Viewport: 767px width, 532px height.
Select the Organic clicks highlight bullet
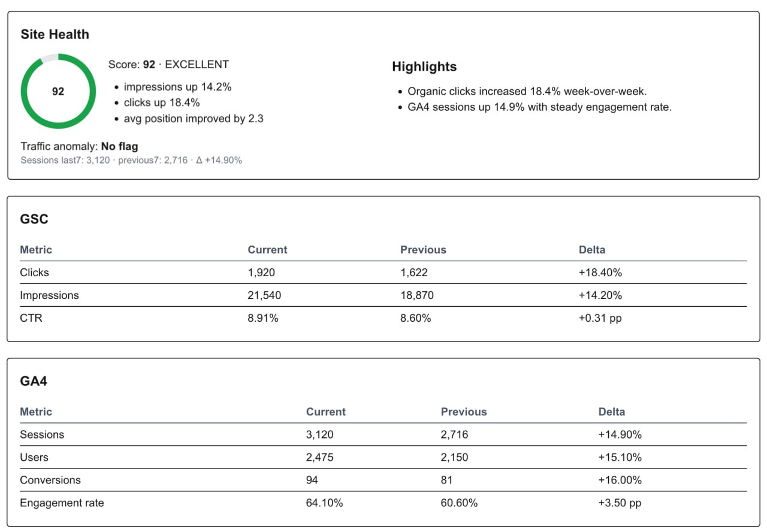(527, 92)
